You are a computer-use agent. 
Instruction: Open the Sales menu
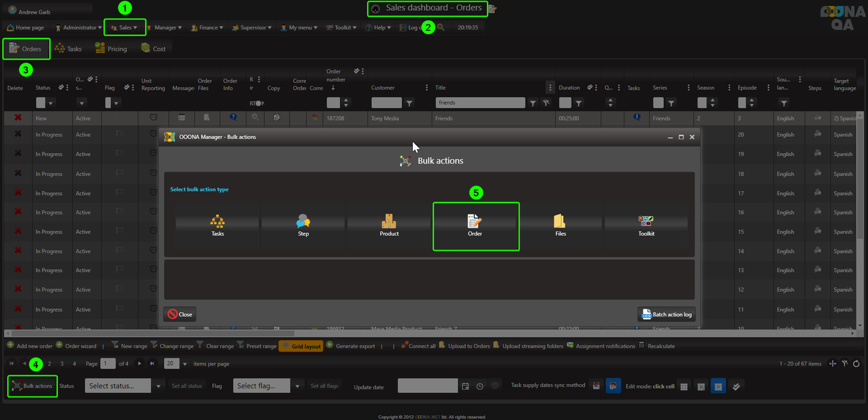pos(125,28)
